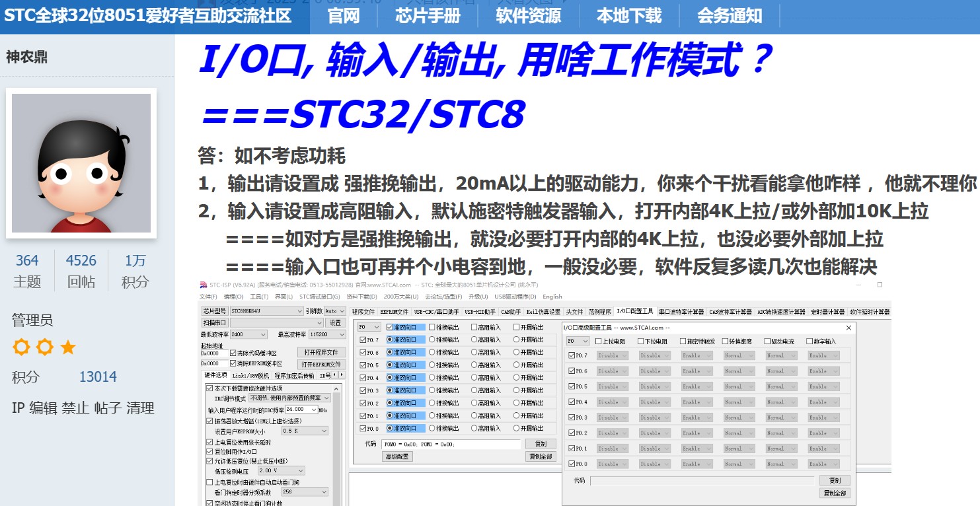Select the I/O口配置工具 tab

tap(634, 311)
